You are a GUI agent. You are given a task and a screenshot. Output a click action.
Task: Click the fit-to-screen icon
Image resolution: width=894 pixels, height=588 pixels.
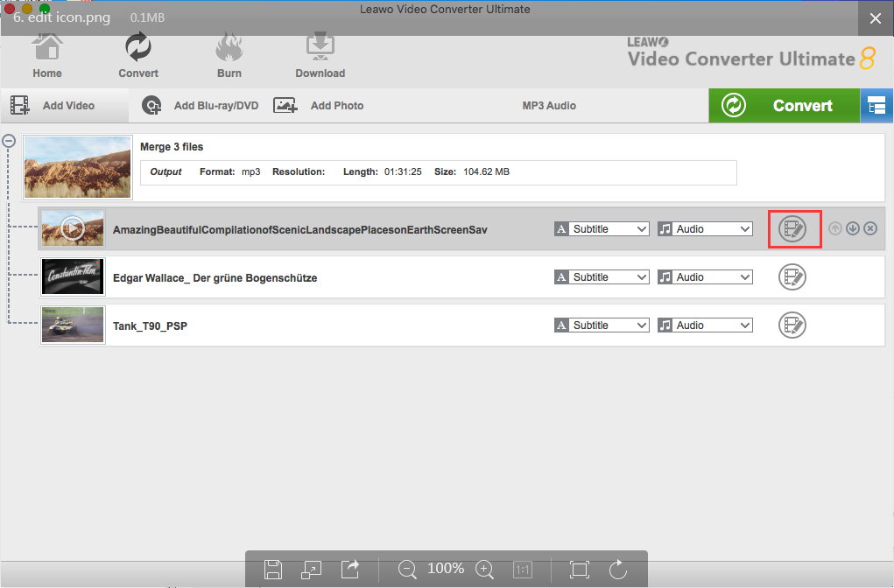(580, 570)
